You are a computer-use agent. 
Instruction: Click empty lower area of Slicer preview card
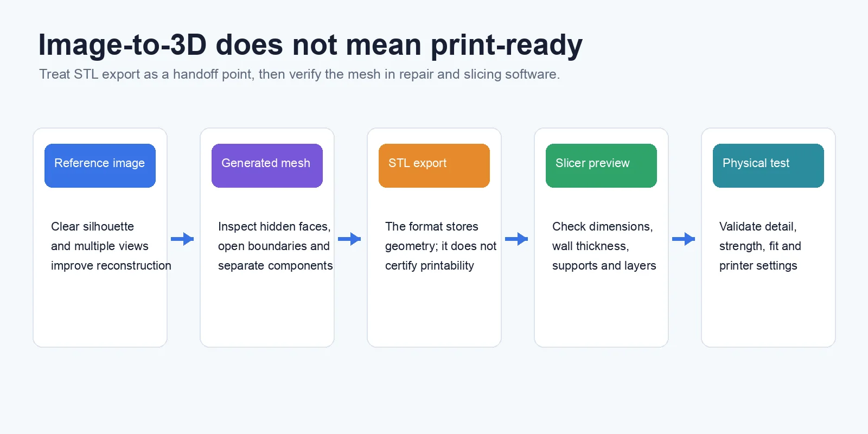click(601, 312)
